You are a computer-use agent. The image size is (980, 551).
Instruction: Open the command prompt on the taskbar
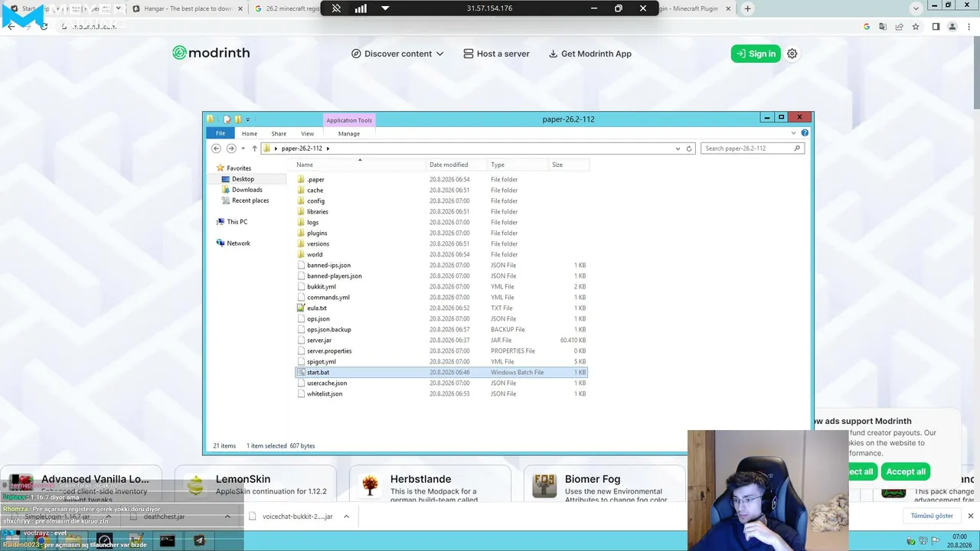[x=167, y=540]
